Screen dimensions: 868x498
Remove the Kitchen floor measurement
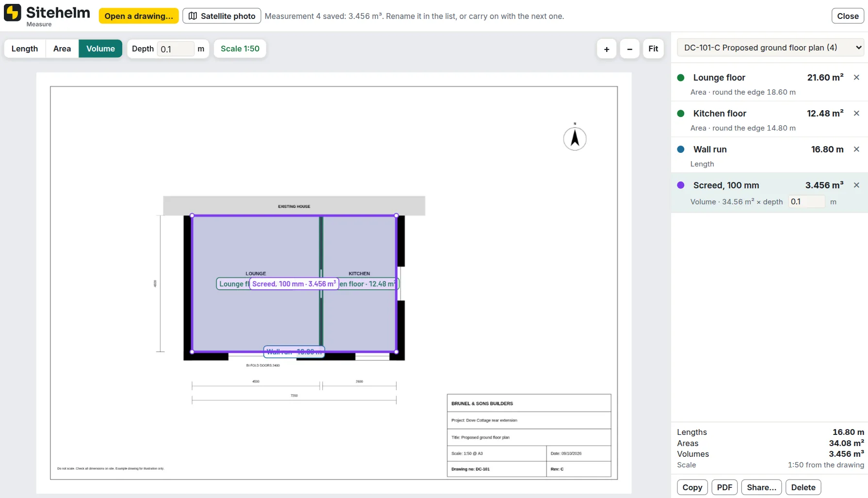[857, 113]
